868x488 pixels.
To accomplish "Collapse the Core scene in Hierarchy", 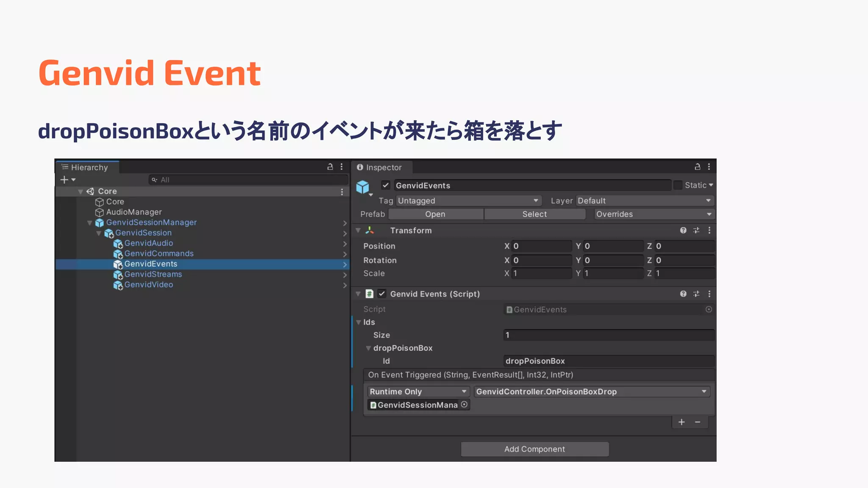I will [80, 192].
